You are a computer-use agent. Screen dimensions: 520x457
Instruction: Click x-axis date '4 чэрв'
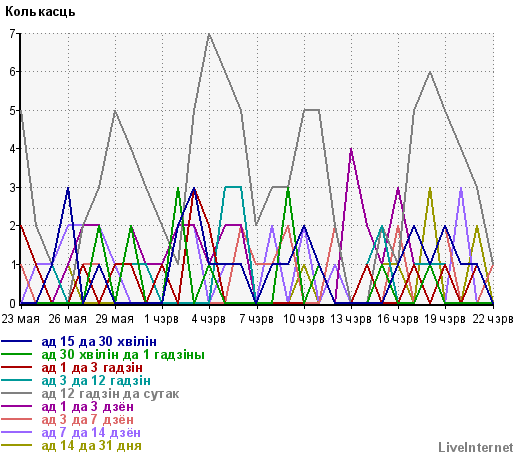[209, 319]
